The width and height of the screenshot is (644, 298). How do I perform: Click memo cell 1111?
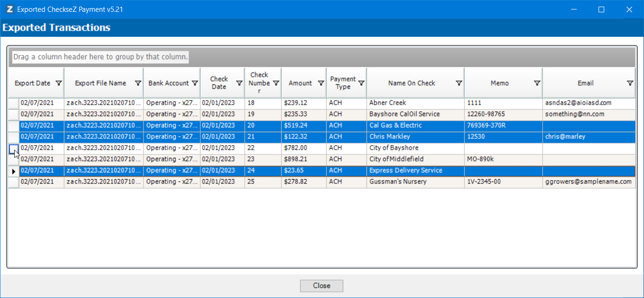(x=503, y=103)
